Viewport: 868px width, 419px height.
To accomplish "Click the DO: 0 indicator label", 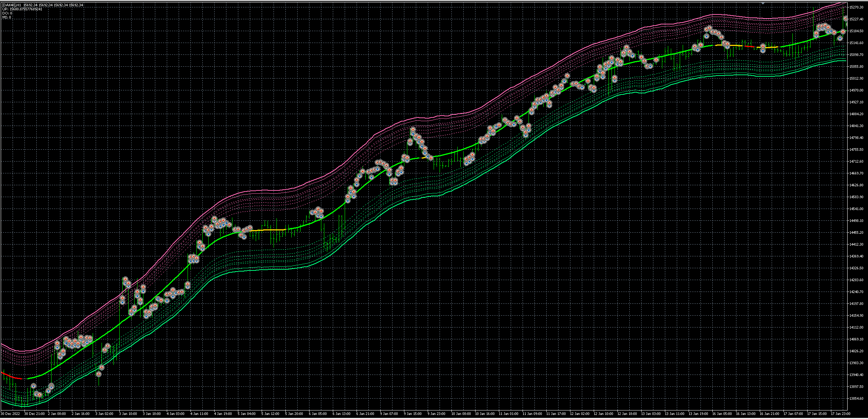I will coord(7,13).
